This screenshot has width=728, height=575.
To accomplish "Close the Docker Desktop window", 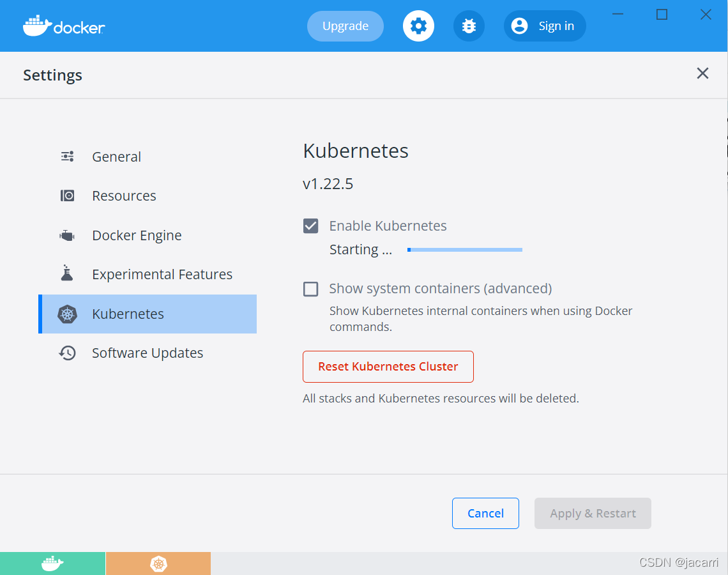I will pyautogui.click(x=706, y=15).
